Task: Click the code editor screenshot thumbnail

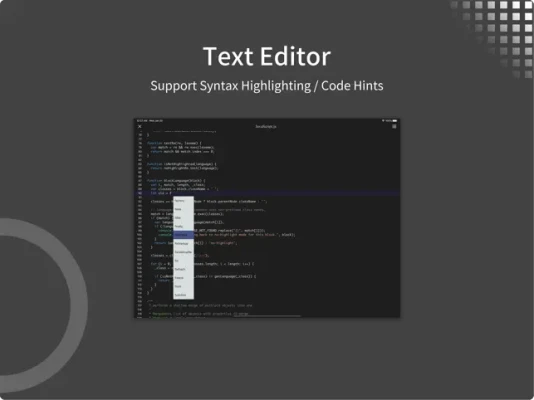Action: point(267,218)
